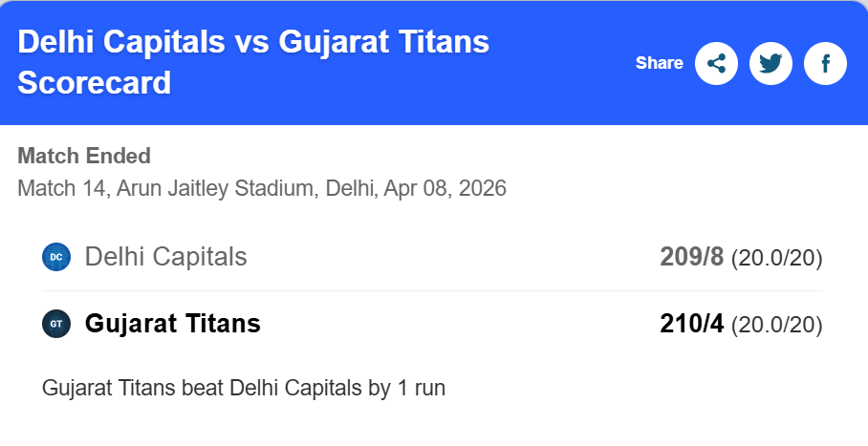
Task: Click the Match Ended status text
Action: 84,156
